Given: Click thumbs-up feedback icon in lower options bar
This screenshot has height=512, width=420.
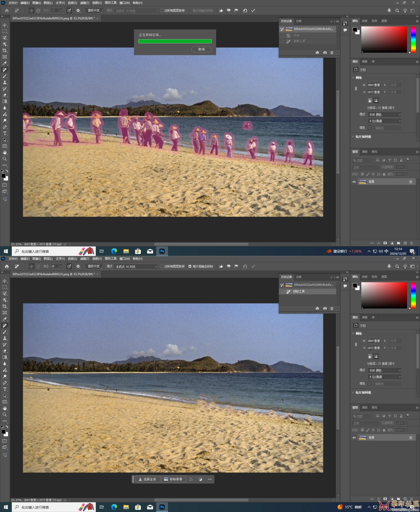Looking at the screenshot, I should (221, 266).
